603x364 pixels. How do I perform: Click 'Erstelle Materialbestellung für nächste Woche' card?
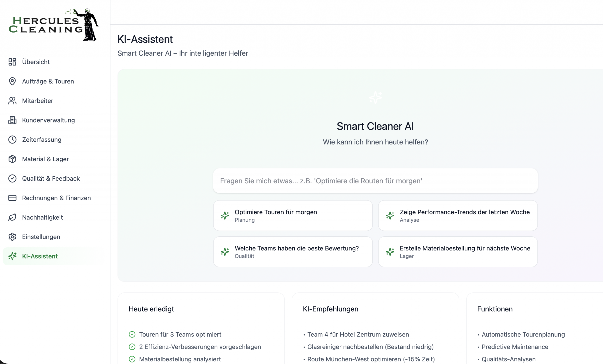458,252
